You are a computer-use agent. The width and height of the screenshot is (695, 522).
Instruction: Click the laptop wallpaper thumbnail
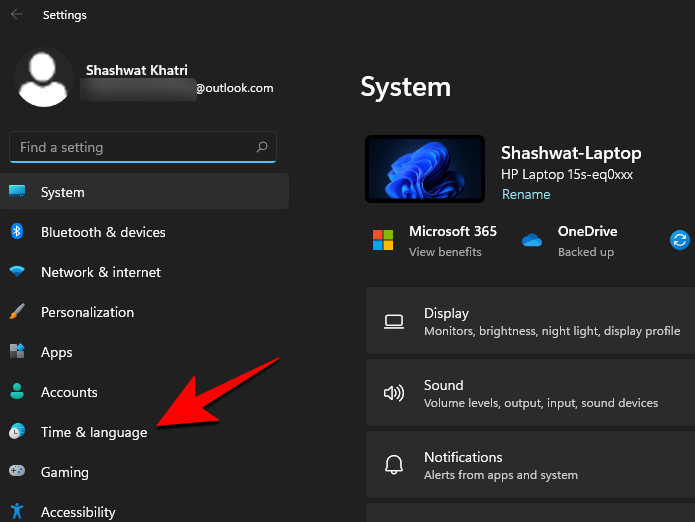click(425, 171)
